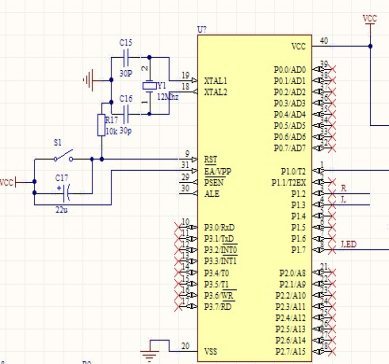Click the RST pin 9 wire

147,159
